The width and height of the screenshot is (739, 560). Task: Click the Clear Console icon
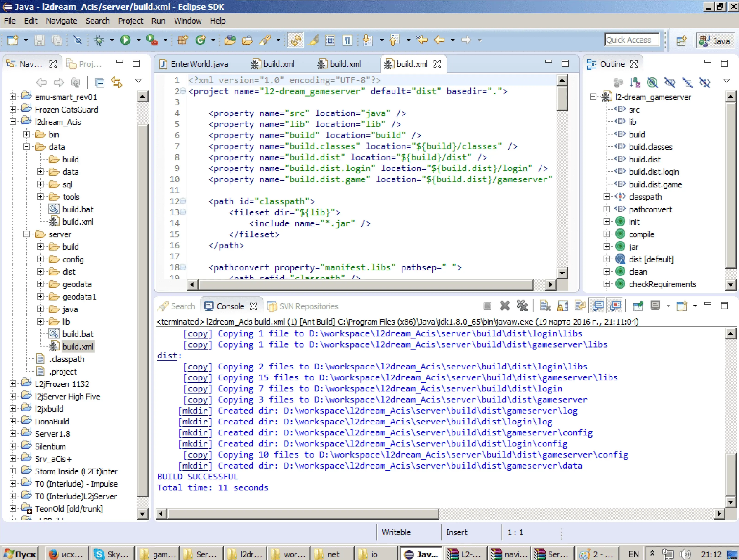click(x=545, y=306)
